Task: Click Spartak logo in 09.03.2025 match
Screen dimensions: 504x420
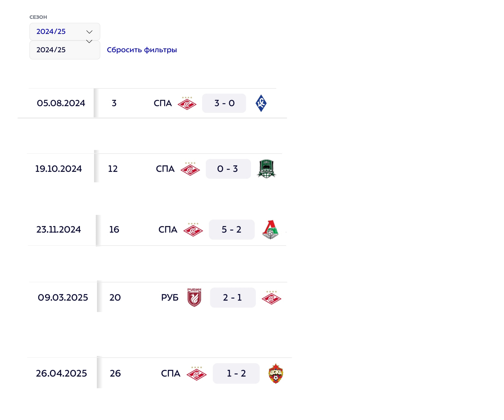Action: tap(271, 298)
